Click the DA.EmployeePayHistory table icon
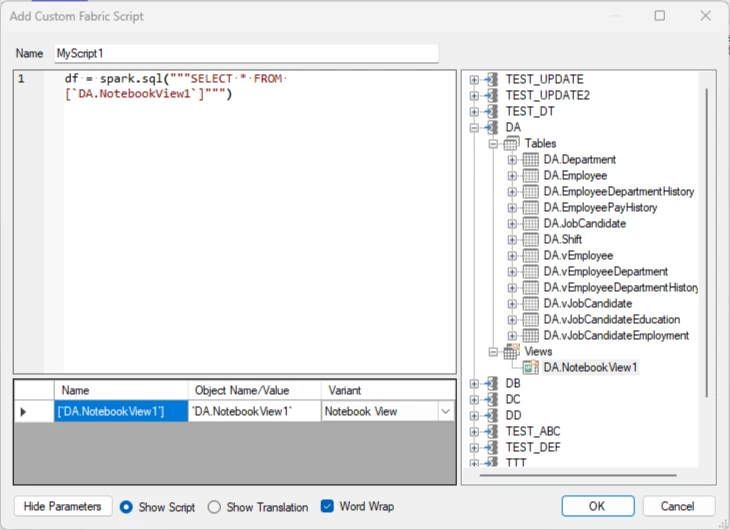Viewport: 730px width, 530px height. point(530,208)
